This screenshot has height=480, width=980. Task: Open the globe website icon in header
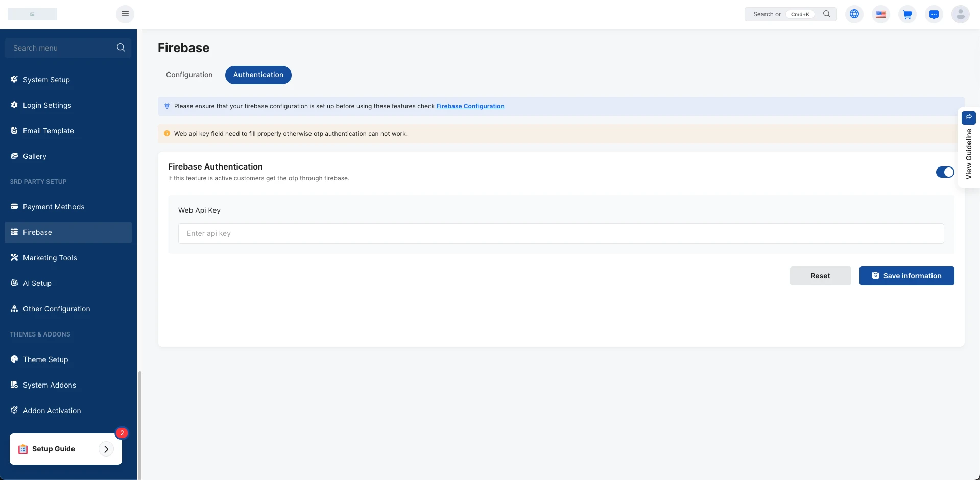point(854,14)
